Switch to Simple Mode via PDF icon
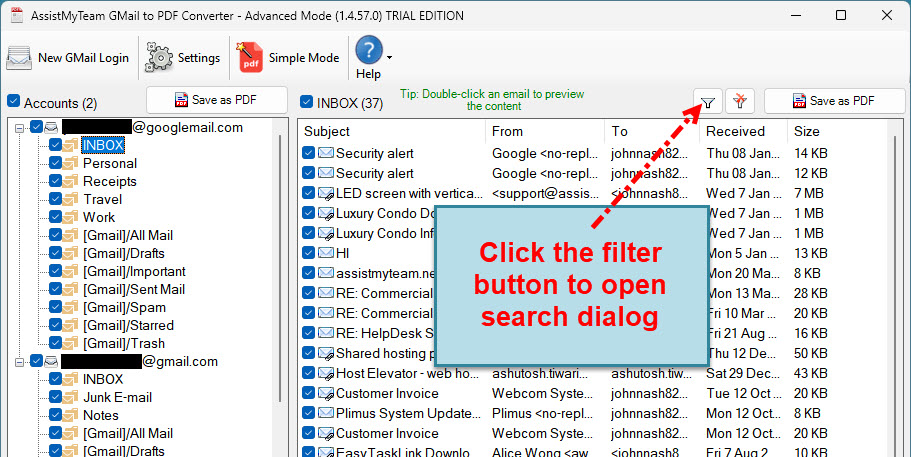The width and height of the screenshot is (911, 457). (250, 58)
